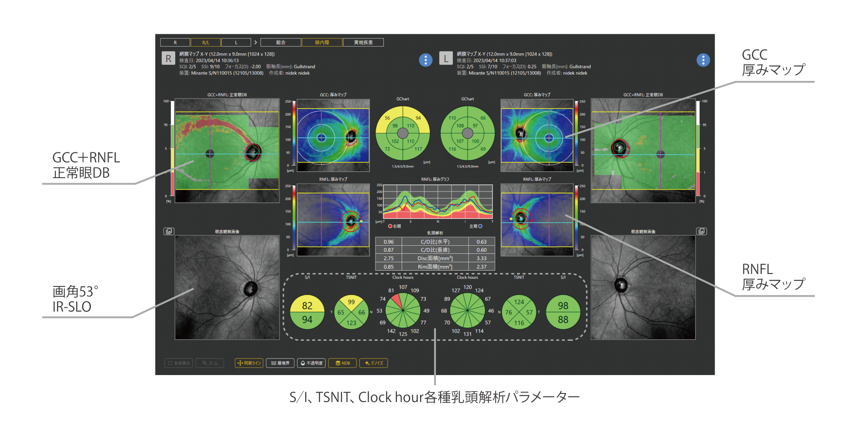
Task: Click the gray L eye badge
Action: click(446, 59)
